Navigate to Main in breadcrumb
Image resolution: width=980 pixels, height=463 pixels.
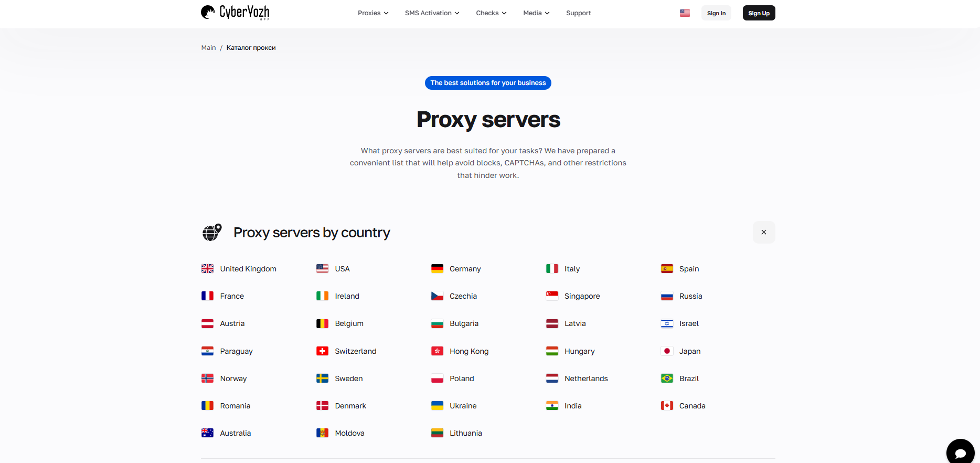coord(208,48)
